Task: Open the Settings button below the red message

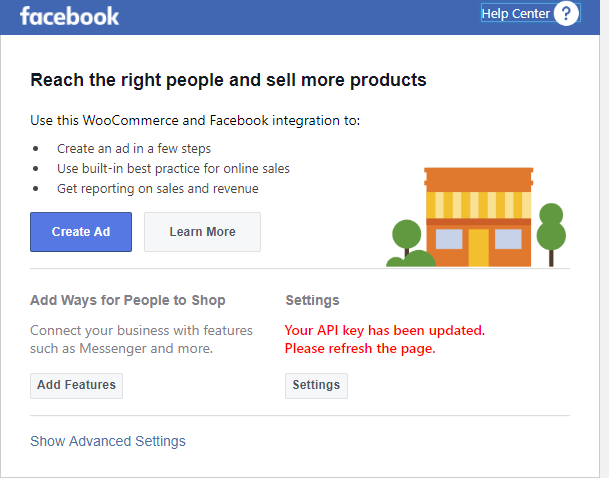Action: [x=316, y=386]
